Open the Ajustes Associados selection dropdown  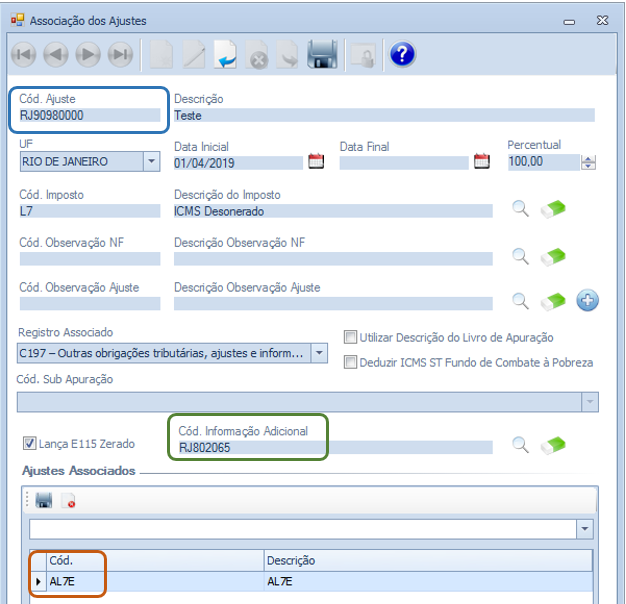pos(585,529)
